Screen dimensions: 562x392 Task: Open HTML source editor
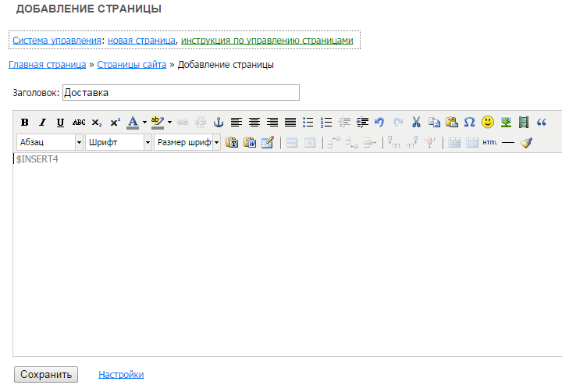click(x=489, y=143)
